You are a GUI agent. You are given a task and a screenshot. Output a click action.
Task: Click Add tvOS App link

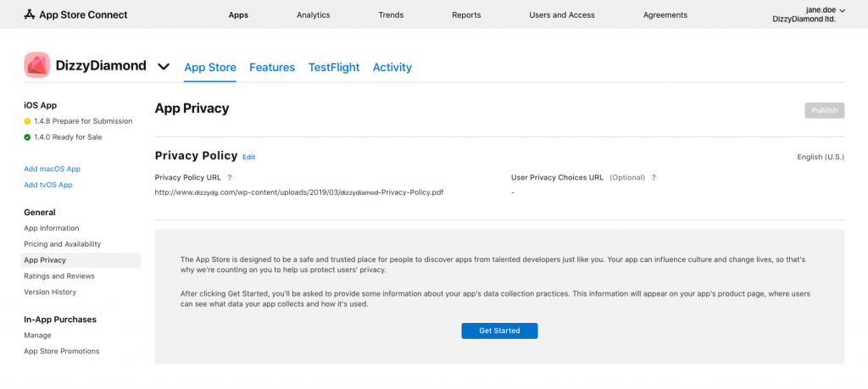pyautogui.click(x=48, y=185)
